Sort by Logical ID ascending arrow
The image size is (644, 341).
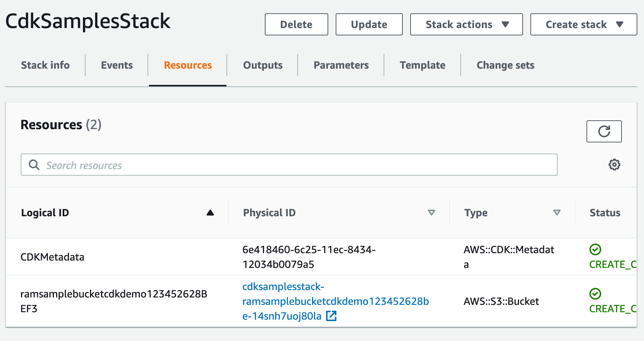(210, 213)
